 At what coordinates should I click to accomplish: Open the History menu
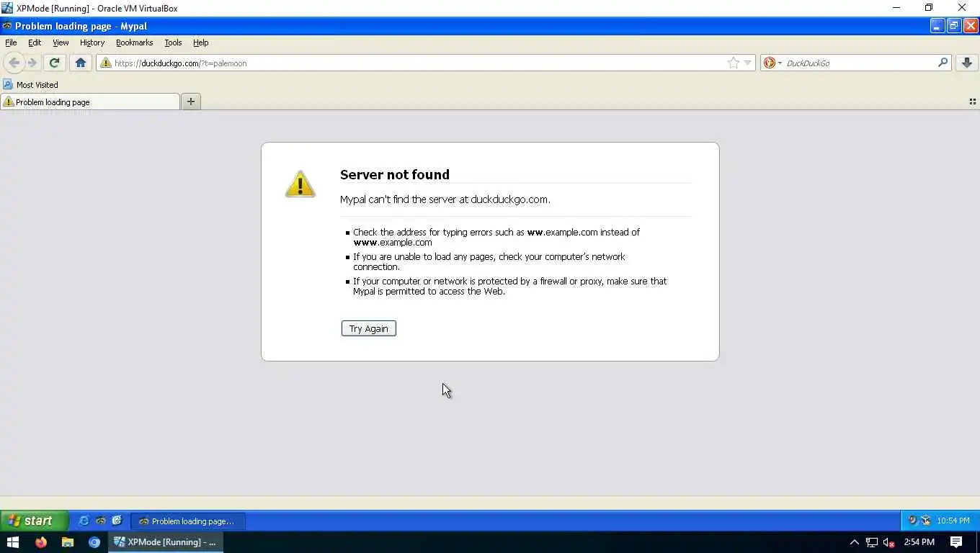tap(92, 42)
